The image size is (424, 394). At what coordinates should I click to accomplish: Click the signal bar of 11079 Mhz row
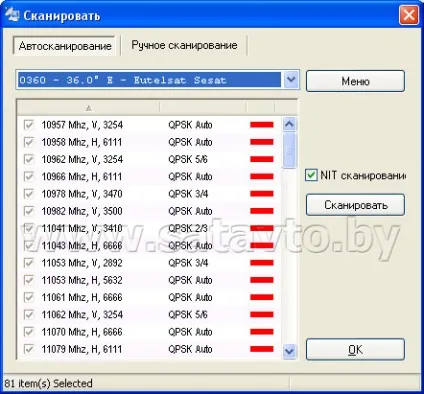pos(262,349)
